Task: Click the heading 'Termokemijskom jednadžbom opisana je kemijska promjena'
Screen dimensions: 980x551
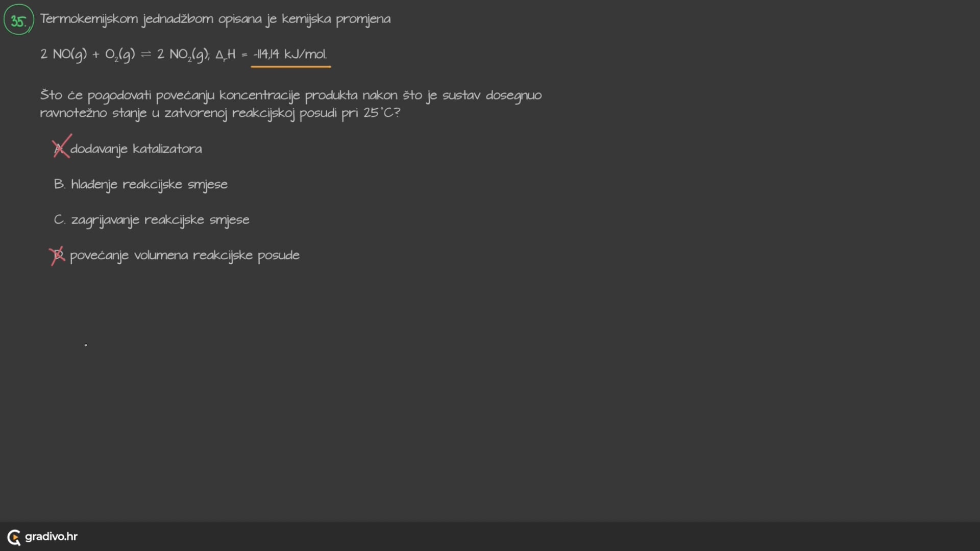Action: pyautogui.click(x=215, y=19)
